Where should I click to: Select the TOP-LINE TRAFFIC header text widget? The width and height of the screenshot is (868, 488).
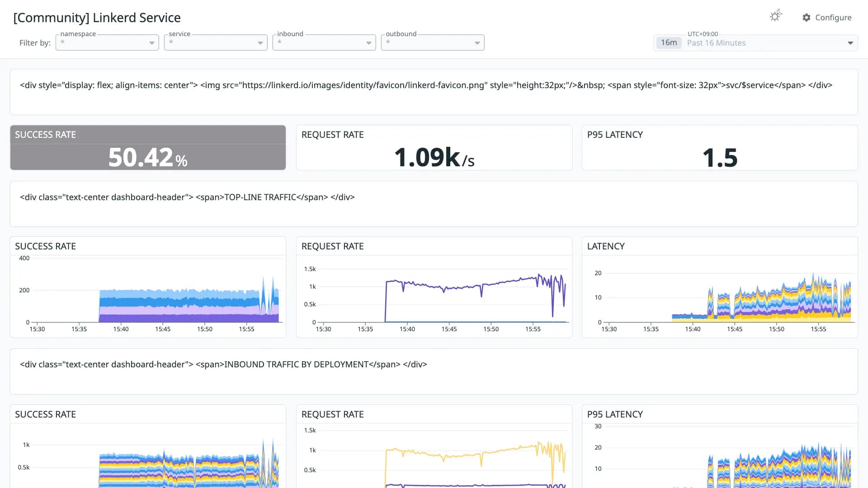434,204
